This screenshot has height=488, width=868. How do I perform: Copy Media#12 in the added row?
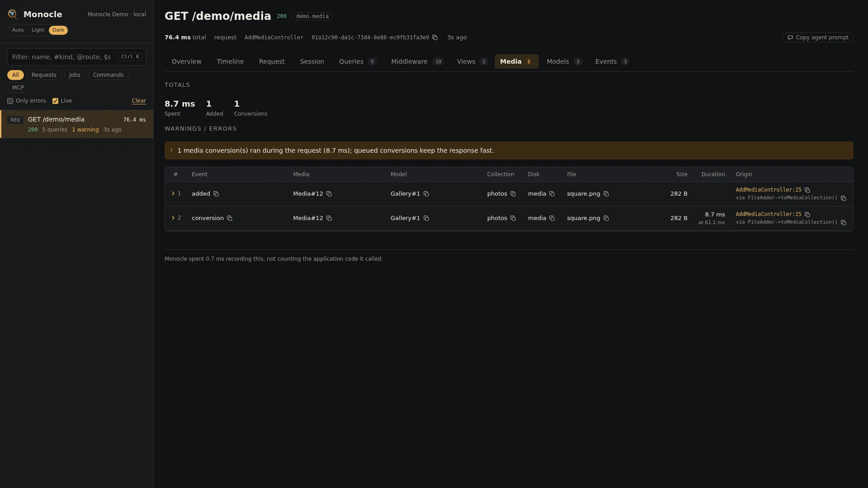point(329,194)
